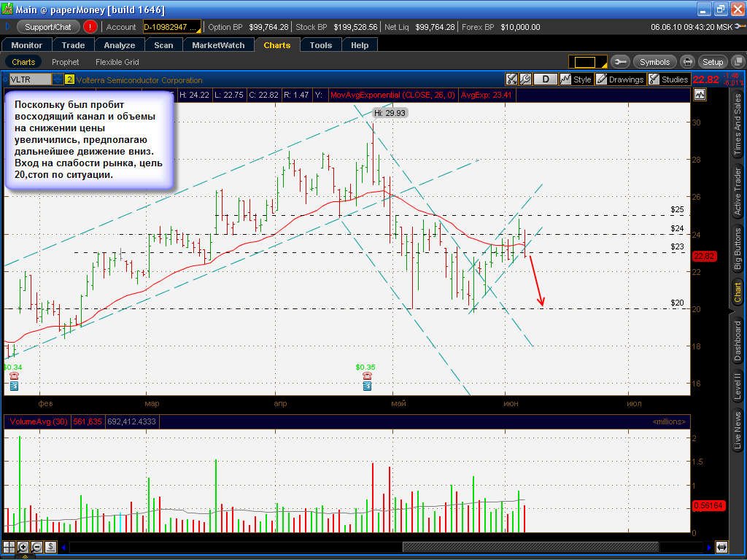The image size is (747, 560).
Task: Click the April dividend marker icon
Action: pos(367,386)
